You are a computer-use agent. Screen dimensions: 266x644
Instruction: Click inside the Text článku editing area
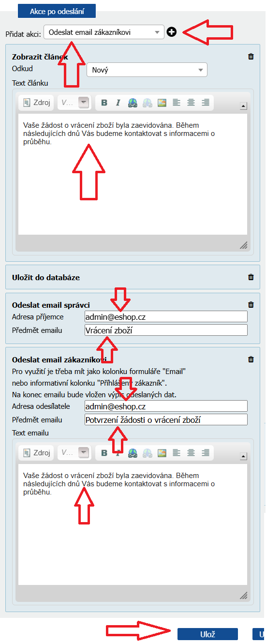133,174
